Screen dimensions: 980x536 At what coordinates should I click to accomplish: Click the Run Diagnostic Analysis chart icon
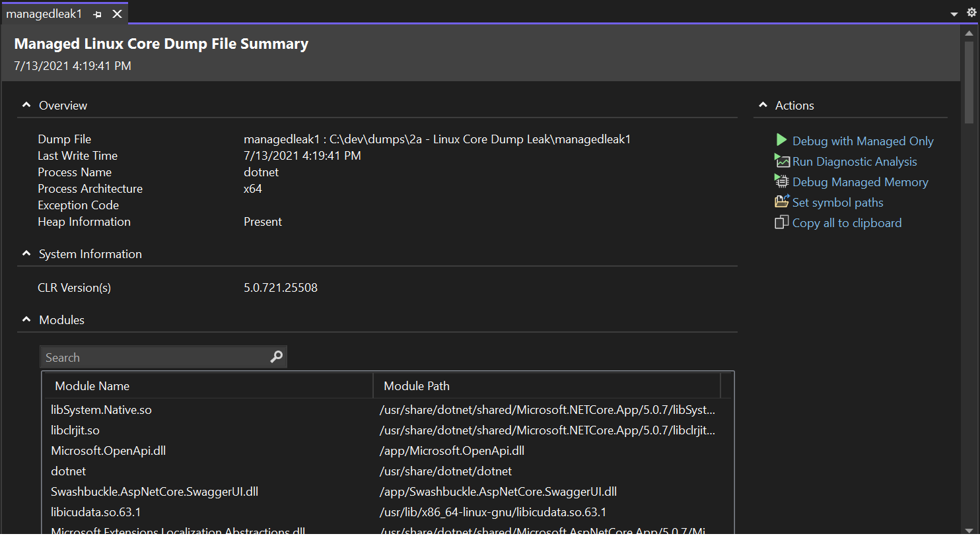pos(782,160)
